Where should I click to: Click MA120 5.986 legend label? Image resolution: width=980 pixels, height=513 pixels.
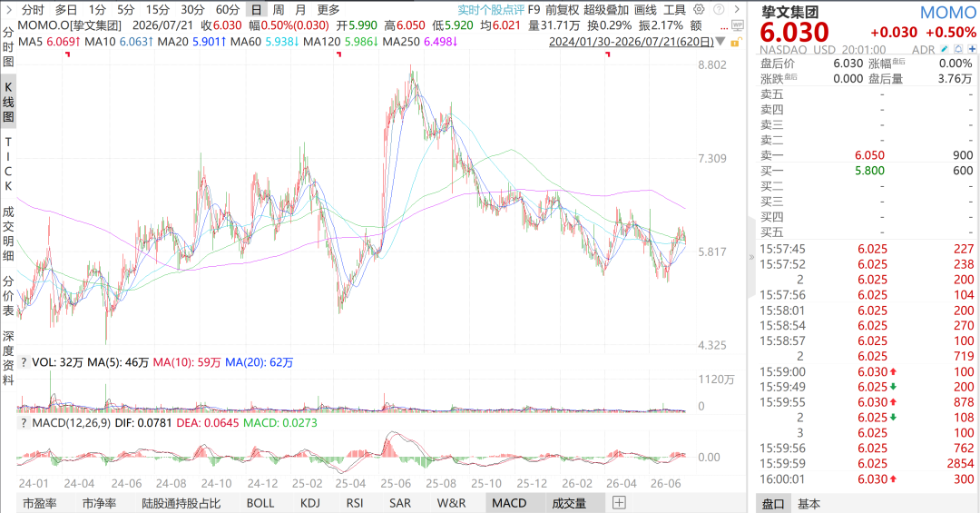click(340, 42)
